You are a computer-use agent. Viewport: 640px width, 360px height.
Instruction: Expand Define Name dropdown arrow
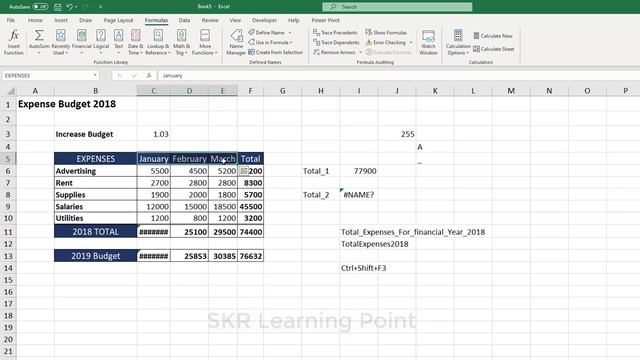(290, 33)
